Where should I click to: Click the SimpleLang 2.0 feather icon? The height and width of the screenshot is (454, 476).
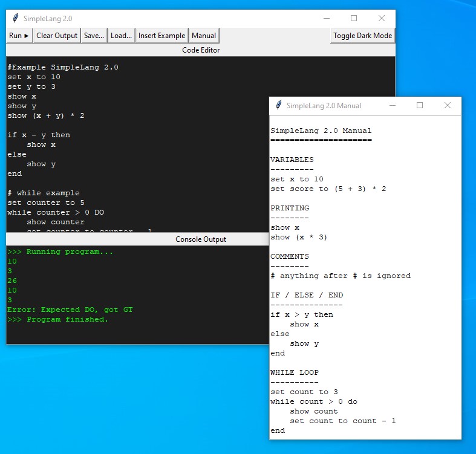tap(16, 18)
